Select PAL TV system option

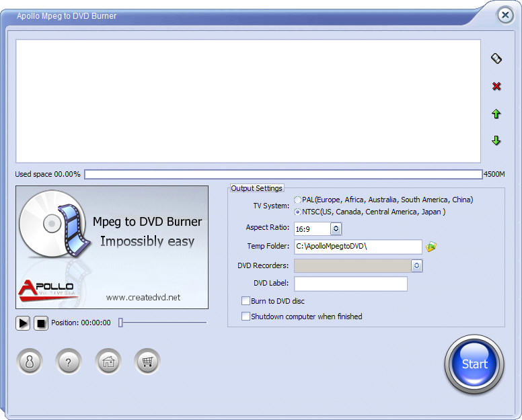click(x=298, y=200)
